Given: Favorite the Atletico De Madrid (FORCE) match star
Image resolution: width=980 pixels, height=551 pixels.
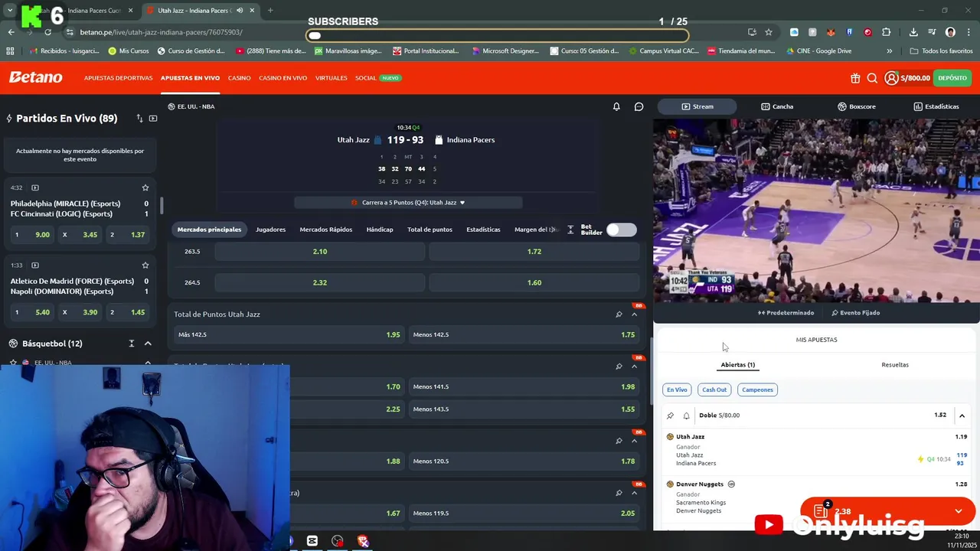Looking at the screenshot, I should point(145,265).
